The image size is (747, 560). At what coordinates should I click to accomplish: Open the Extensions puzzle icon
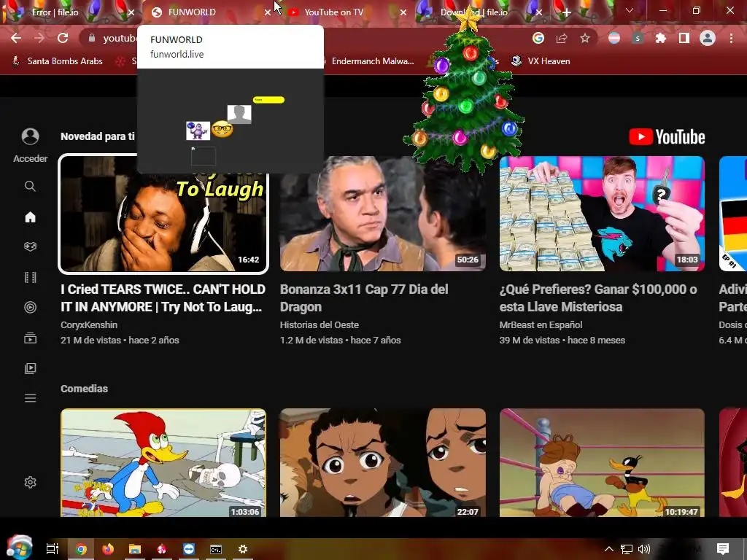[661, 38]
